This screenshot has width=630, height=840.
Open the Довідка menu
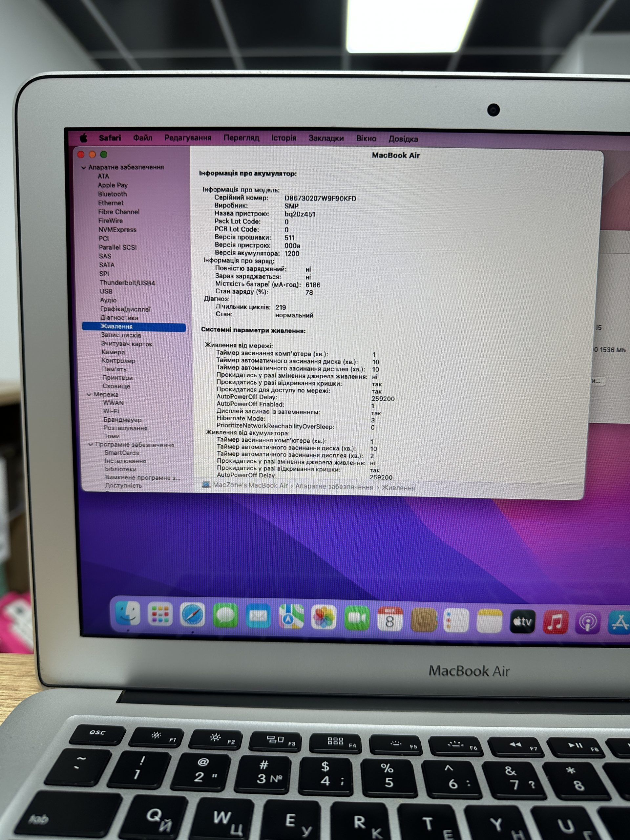[x=403, y=139]
